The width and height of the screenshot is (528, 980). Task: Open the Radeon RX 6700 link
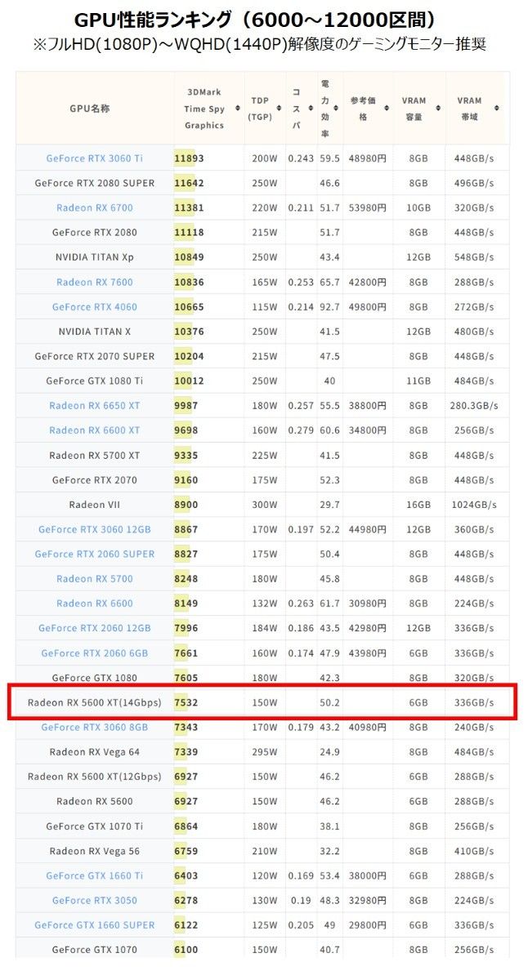pyautogui.click(x=95, y=207)
